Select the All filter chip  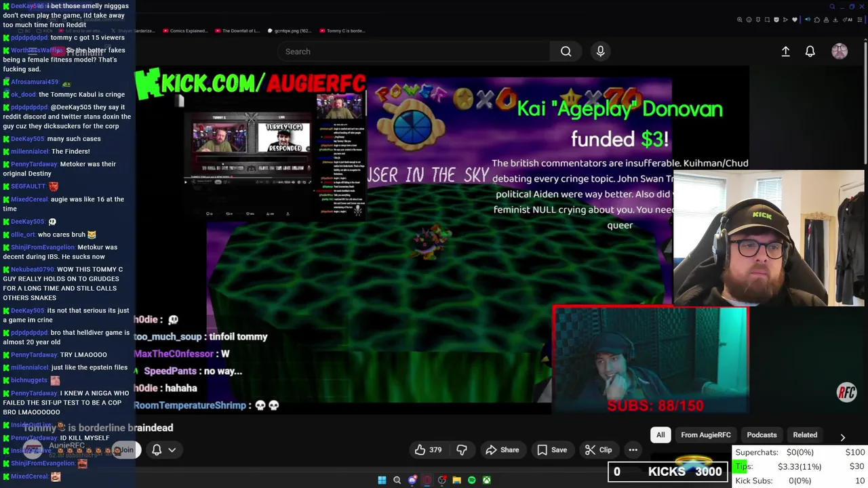(660, 435)
